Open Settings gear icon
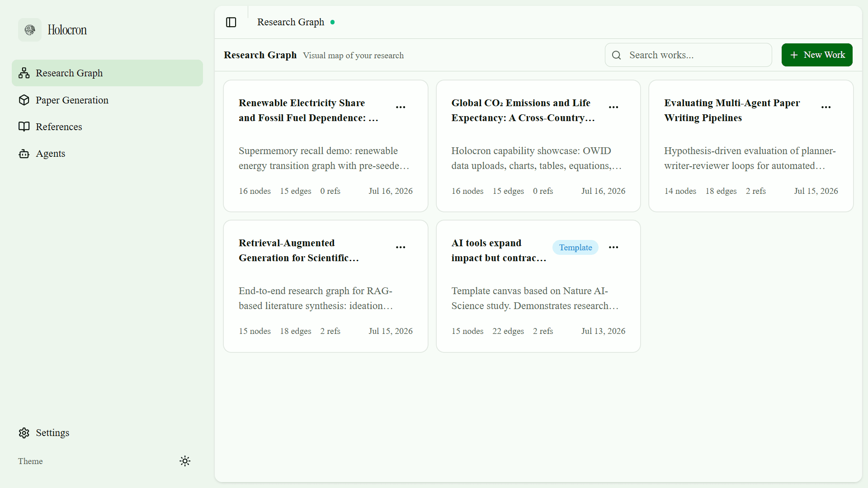868x488 pixels. [24, 433]
